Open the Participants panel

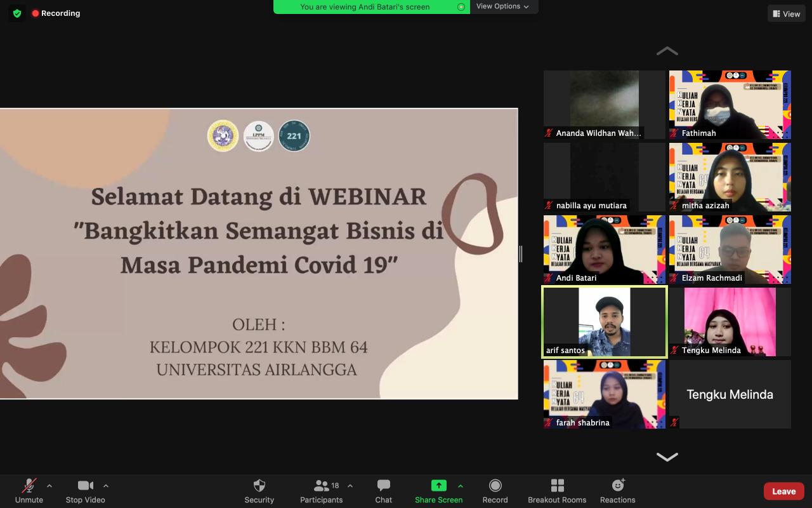(x=322, y=491)
